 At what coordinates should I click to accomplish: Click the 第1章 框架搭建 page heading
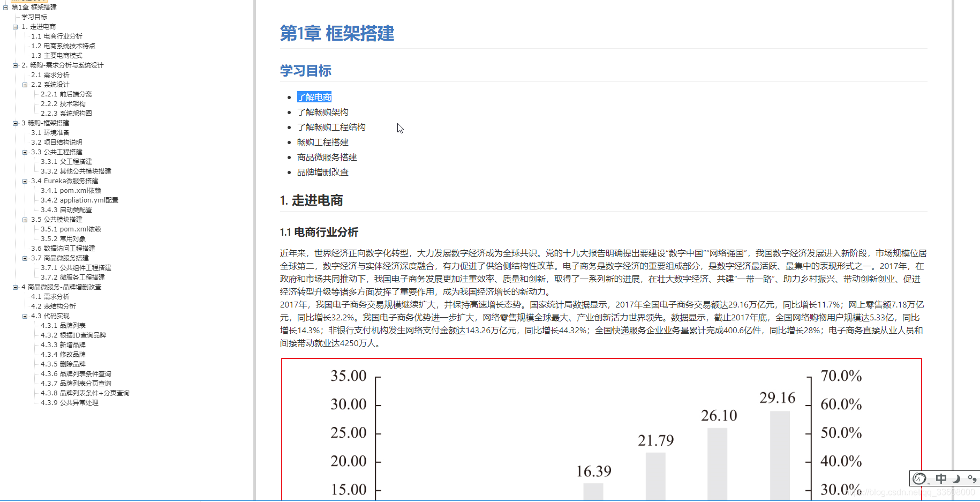[x=337, y=33]
